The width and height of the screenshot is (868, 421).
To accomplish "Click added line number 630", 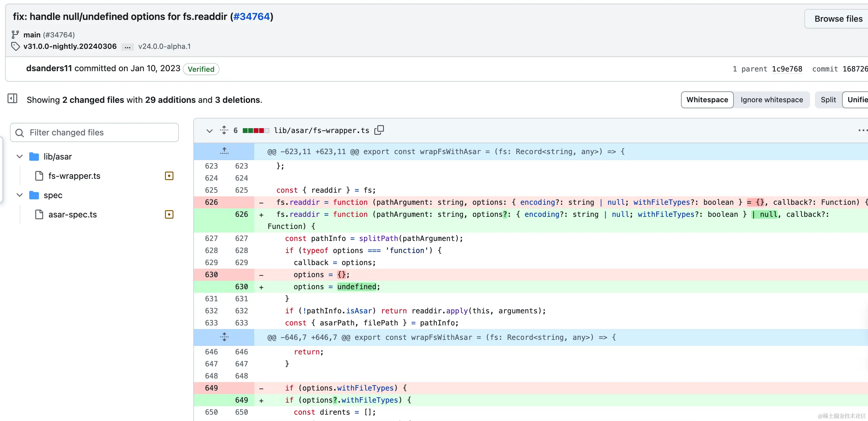I will coord(241,287).
